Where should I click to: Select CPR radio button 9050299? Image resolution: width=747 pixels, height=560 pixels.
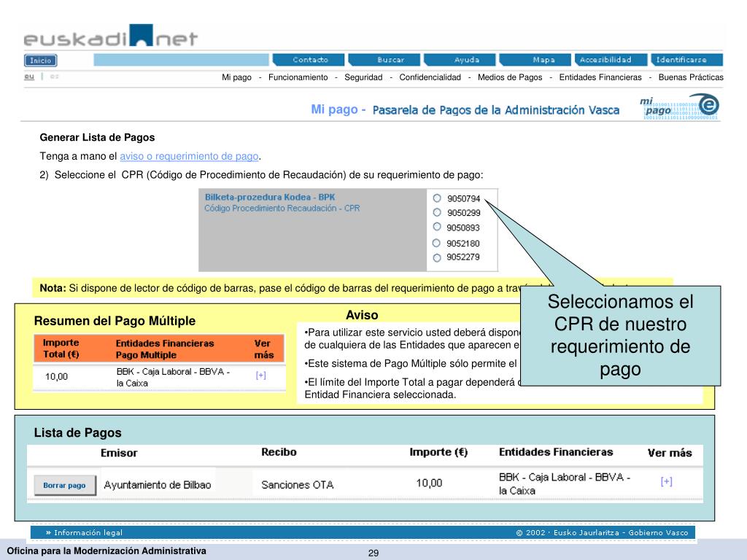(437, 212)
